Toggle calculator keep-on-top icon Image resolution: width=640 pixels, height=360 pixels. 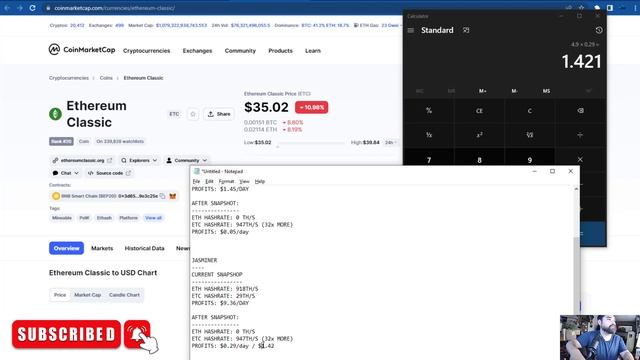pyautogui.click(x=466, y=30)
